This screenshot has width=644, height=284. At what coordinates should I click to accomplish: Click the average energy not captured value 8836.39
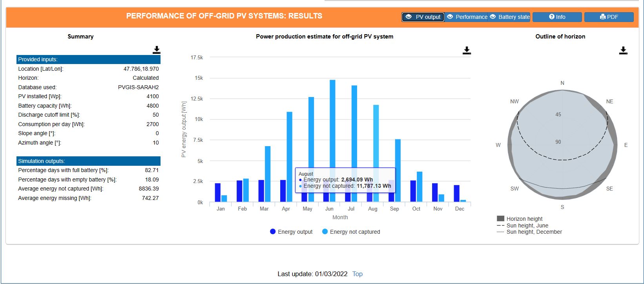pyautogui.click(x=149, y=189)
